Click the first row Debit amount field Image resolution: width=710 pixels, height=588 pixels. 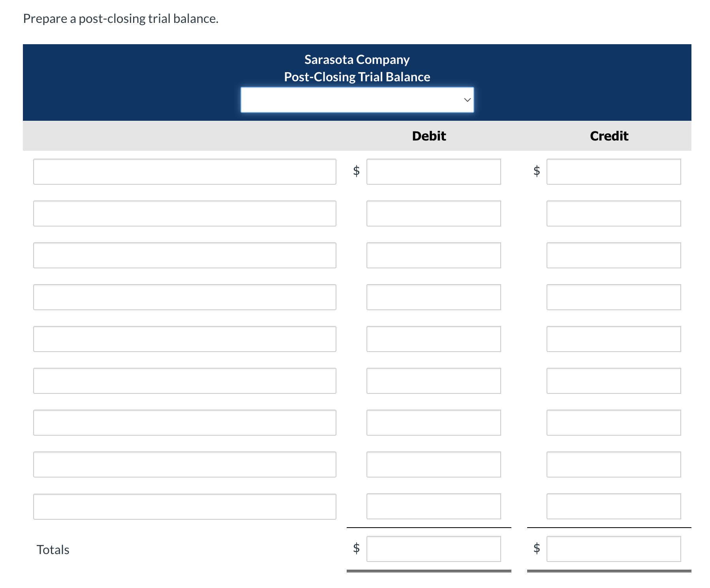click(x=434, y=172)
